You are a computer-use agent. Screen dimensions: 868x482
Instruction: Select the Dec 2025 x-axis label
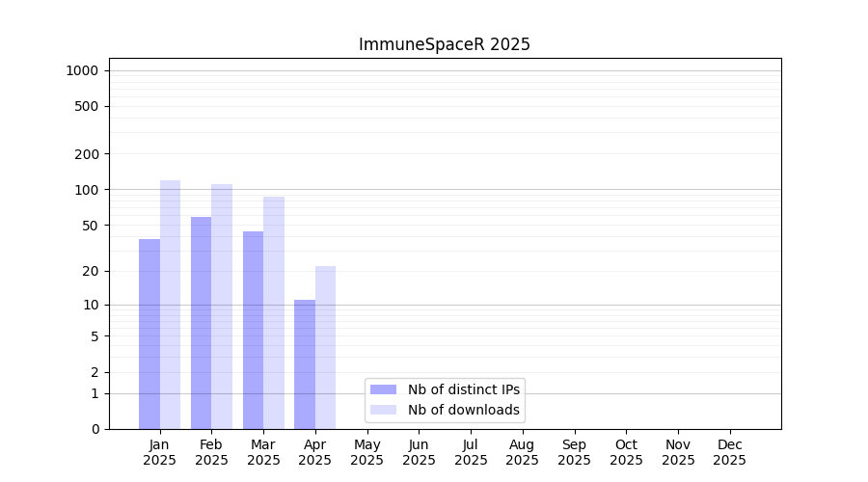pos(729,452)
